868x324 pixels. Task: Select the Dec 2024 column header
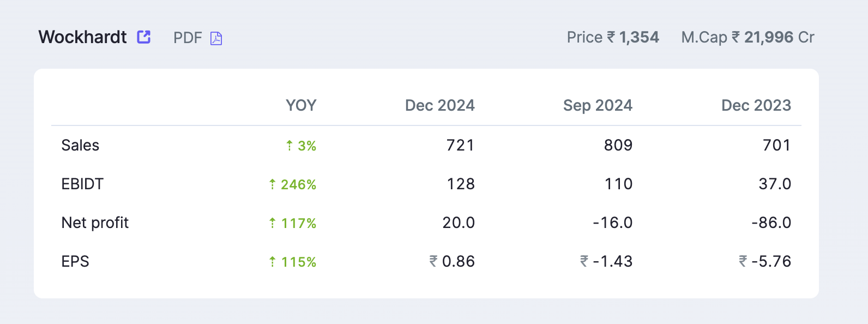(440, 105)
